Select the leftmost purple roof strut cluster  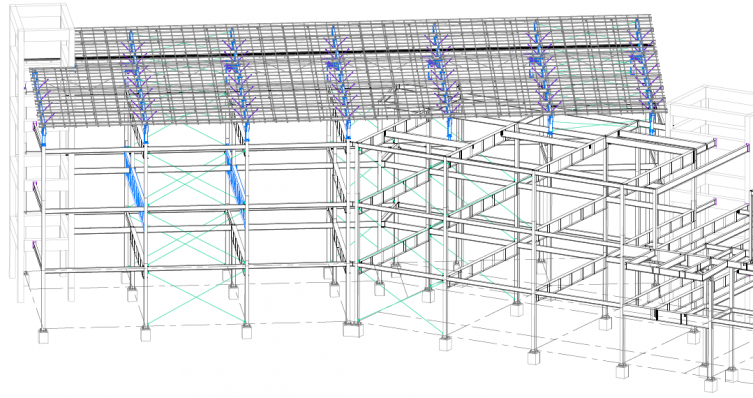point(41,101)
